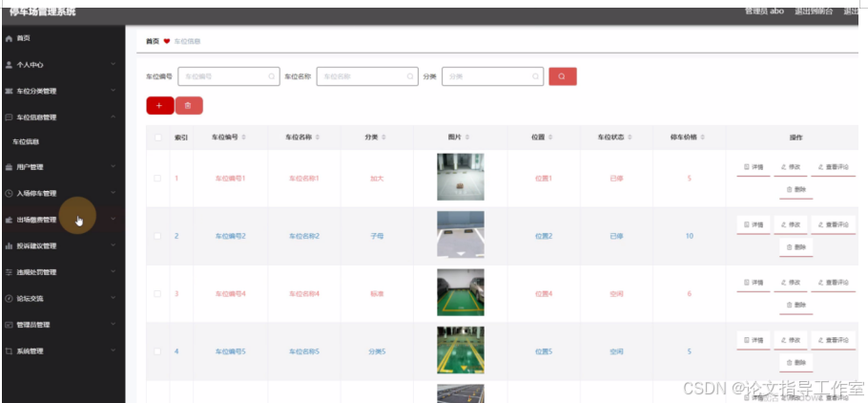Click 修改 for row 车位编号5

click(x=791, y=340)
